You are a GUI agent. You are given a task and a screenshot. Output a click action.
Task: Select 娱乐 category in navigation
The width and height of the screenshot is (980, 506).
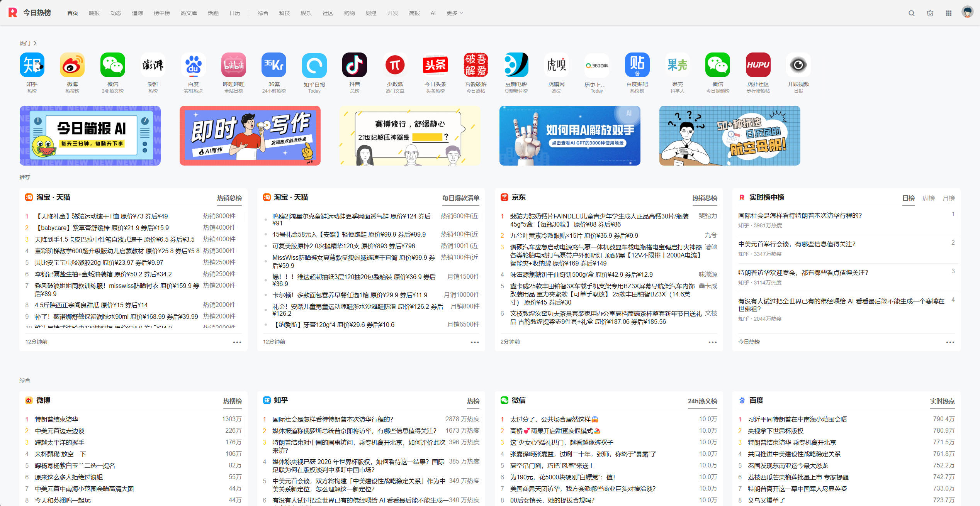[306, 13]
